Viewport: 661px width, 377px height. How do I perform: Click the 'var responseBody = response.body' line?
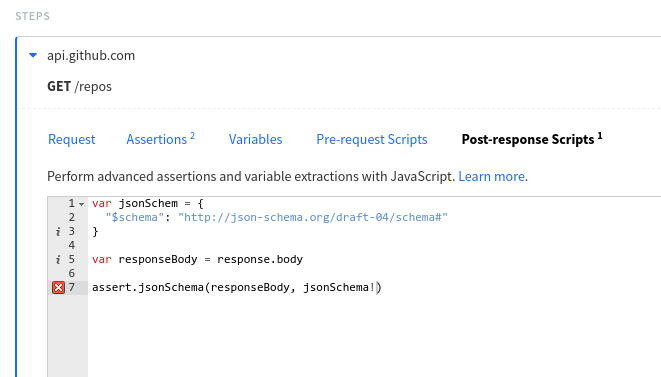coord(197,259)
